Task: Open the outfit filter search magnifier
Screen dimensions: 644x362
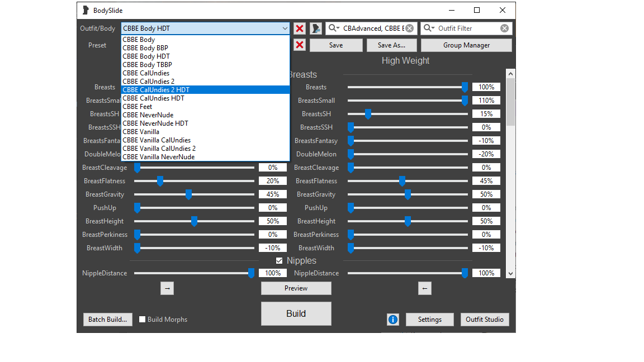Action: click(429, 28)
